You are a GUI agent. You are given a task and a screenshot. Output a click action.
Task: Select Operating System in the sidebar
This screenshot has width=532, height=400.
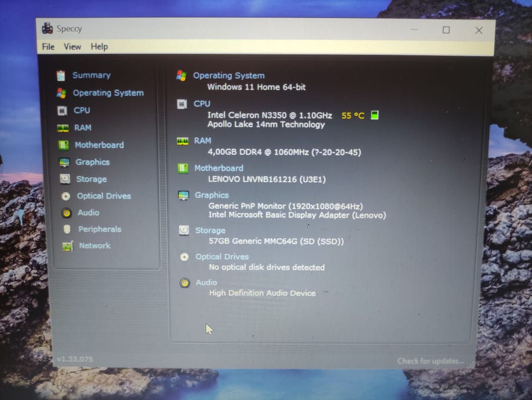click(x=108, y=93)
